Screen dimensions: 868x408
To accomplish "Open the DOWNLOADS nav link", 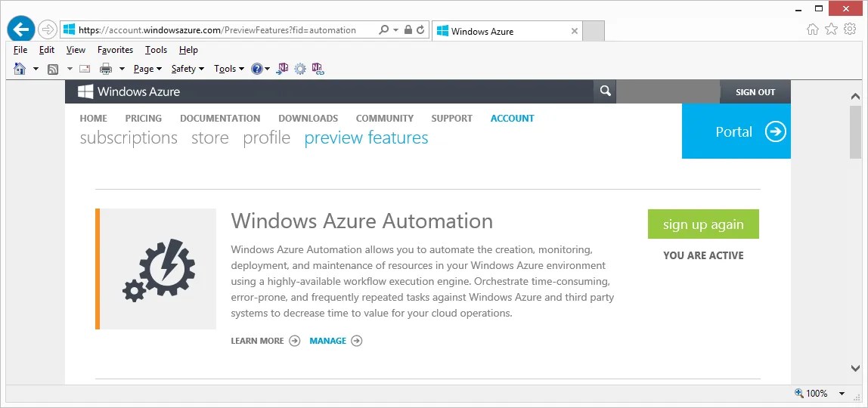I will [x=308, y=119].
